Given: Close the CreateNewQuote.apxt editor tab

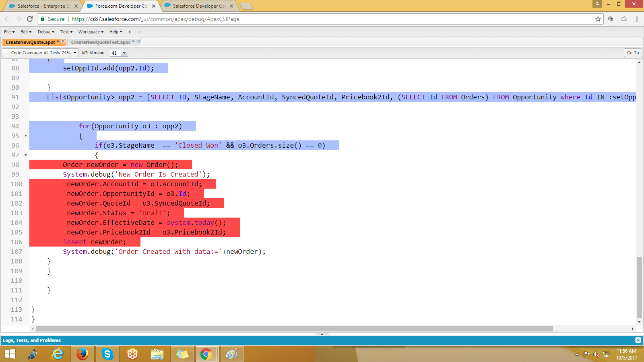Looking at the screenshot, I should point(63,41).
